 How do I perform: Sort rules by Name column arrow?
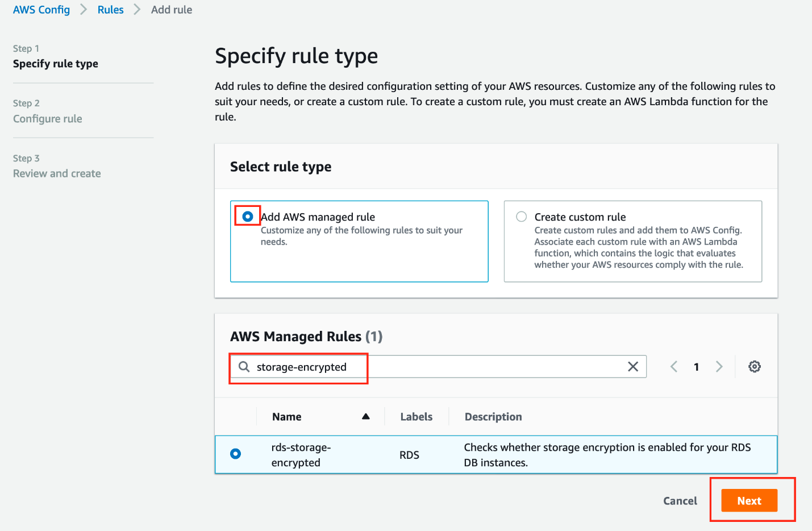[366, 417]
